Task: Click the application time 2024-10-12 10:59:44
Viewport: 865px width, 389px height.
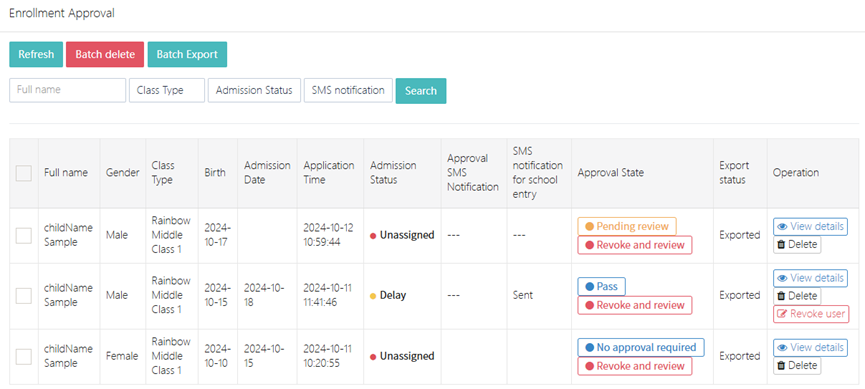Action: tap(329, 235)
